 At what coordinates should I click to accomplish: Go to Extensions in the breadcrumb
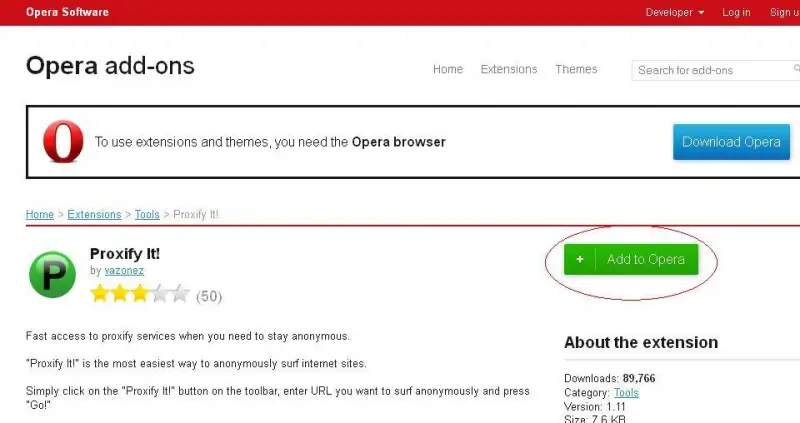(94, 214)
